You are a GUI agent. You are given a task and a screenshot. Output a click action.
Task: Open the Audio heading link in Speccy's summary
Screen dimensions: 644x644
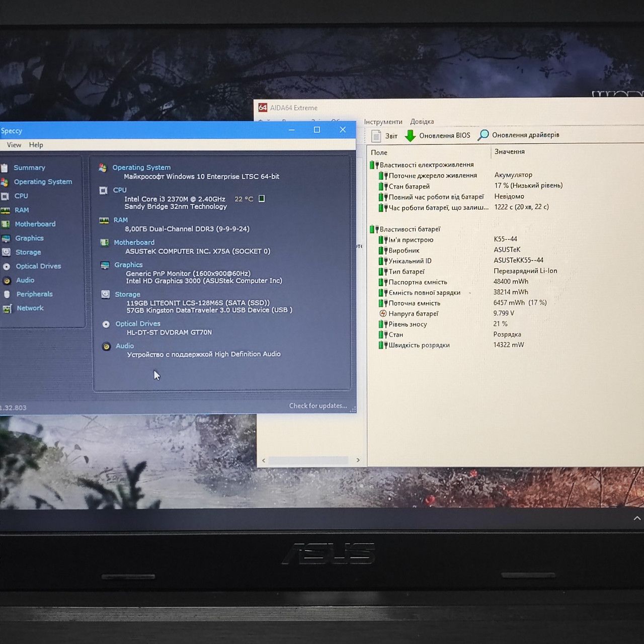point(125,346)
